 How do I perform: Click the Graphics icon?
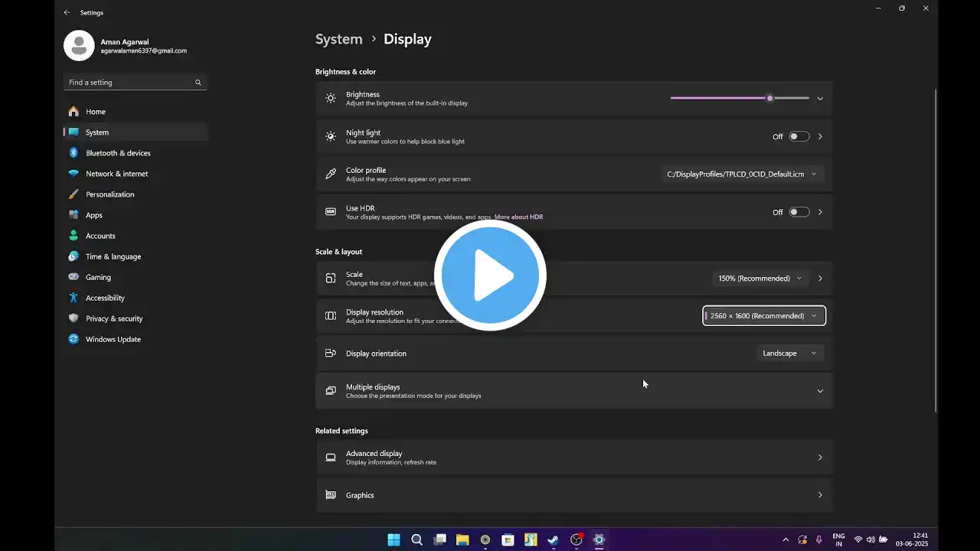click(331, 495)
